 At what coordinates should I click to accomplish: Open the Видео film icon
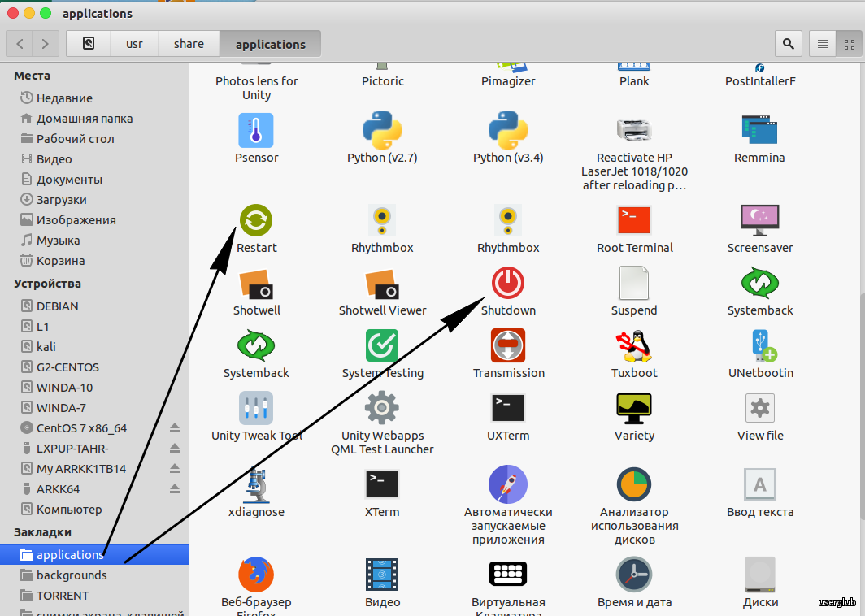382,575
